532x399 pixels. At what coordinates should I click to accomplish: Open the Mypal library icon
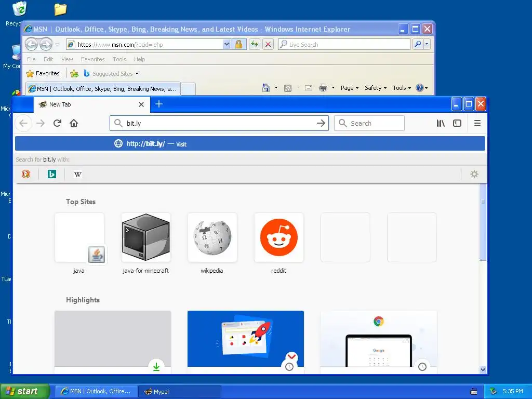(441, 123)
